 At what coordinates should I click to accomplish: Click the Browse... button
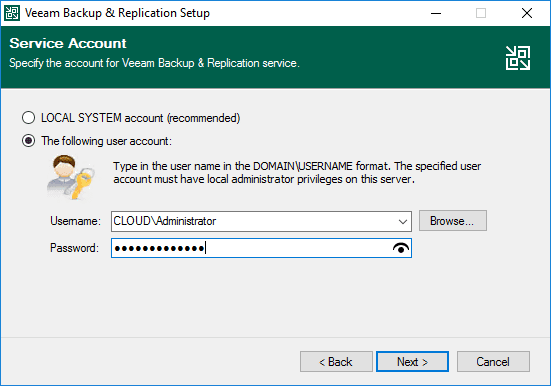[x=453, y=221]
